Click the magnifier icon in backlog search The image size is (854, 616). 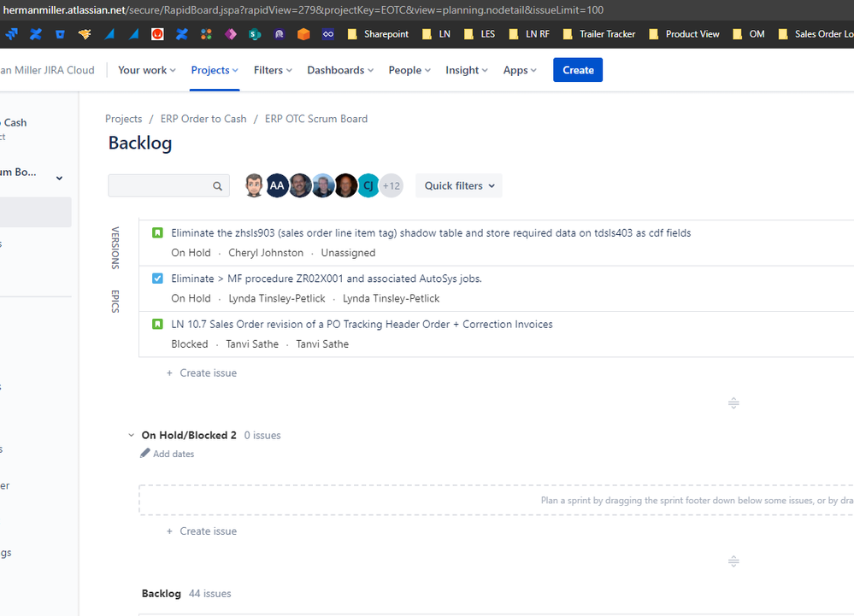click(x=217, y=186)
